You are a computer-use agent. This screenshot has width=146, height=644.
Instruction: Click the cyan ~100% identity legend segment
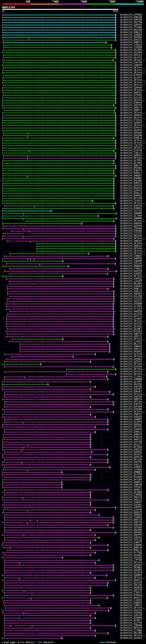coord(130,4)
